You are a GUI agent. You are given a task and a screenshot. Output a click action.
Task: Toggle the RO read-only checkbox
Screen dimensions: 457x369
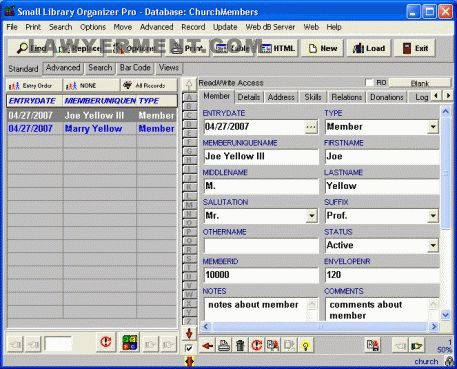(369, 82)
